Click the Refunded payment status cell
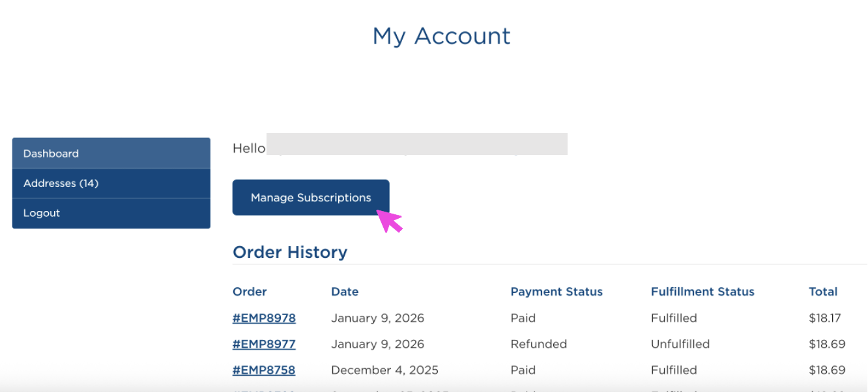868x392 pixels. coord(538,344)
